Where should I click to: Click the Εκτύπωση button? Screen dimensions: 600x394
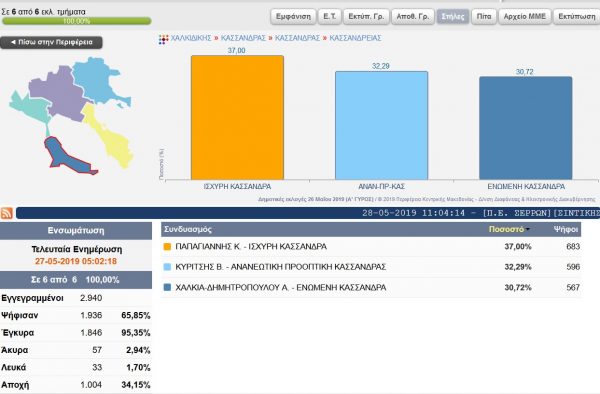pos(577,16)
